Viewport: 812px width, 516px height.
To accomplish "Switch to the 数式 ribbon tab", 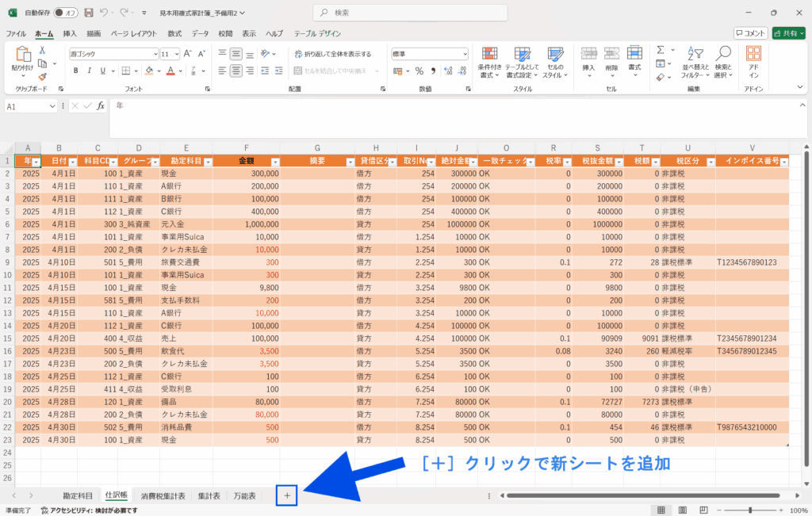I will pyautogui.click(x=174, y=33).
